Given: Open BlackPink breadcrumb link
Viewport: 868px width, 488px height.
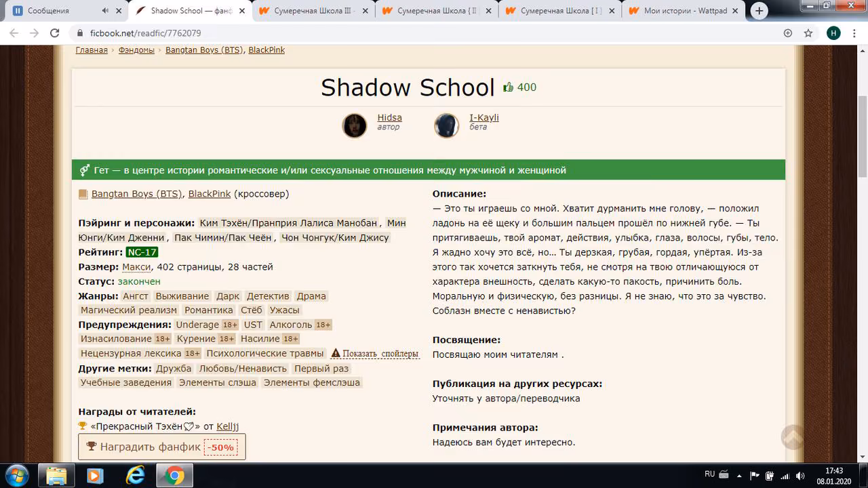Looking at the screenshot, I should pos(267,50).
